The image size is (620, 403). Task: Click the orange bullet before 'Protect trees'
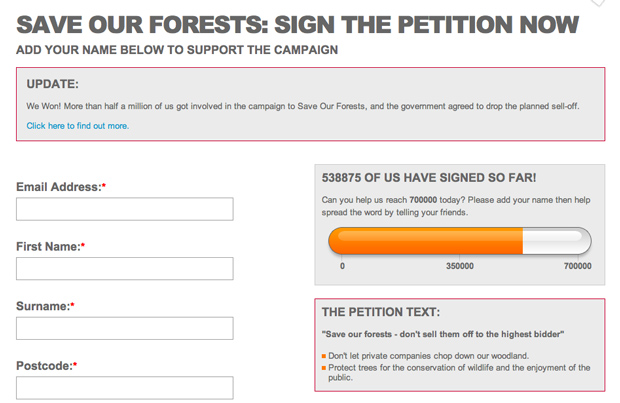pyautogui.click(x=324, y=368)
